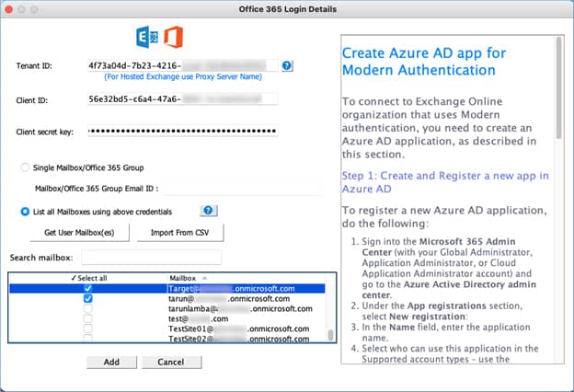Click Import From CSV button
Screen dimensions: 574x392
[x=180, y=233]
